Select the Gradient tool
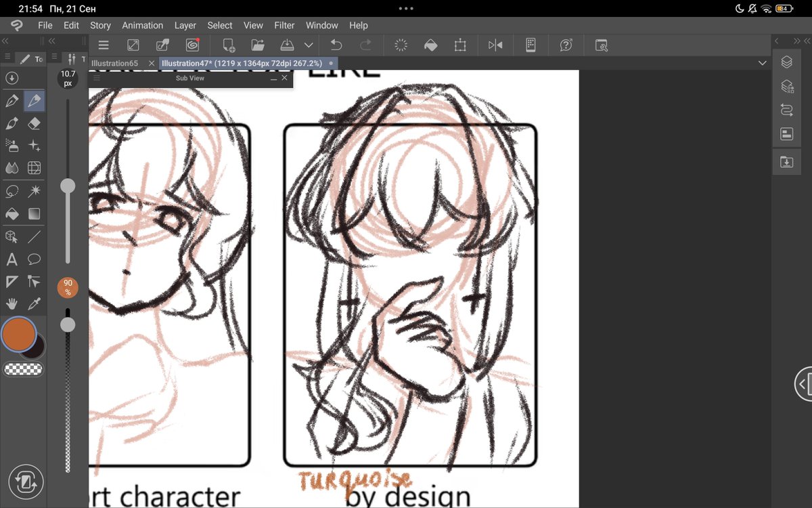This screenshot has width=812, height=508. click(x=34, y=214)
